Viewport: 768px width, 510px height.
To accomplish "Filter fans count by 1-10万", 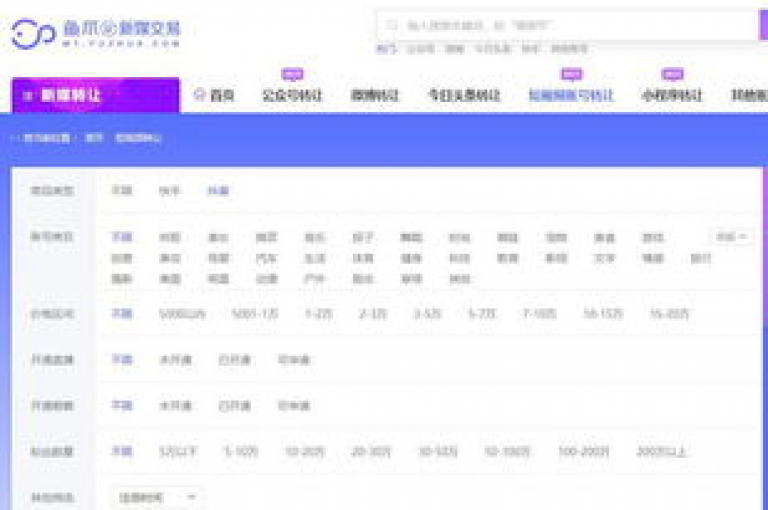I will (240, 451).
